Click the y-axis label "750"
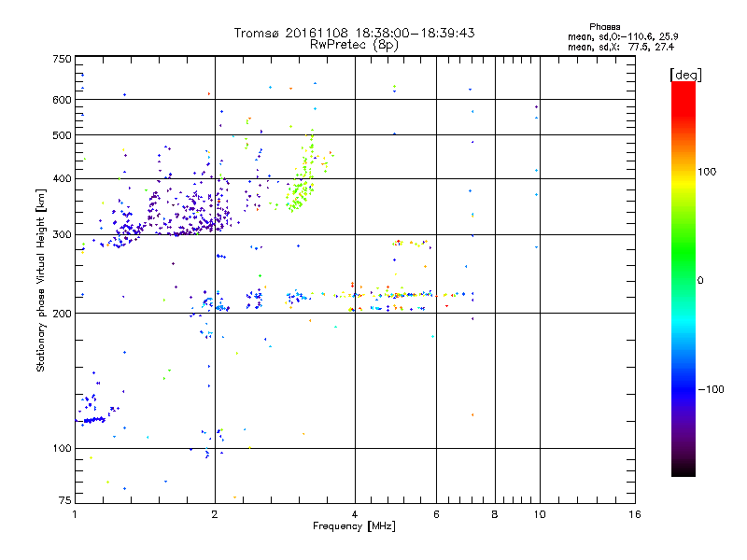The image size is (747, 560). [62, 59]
